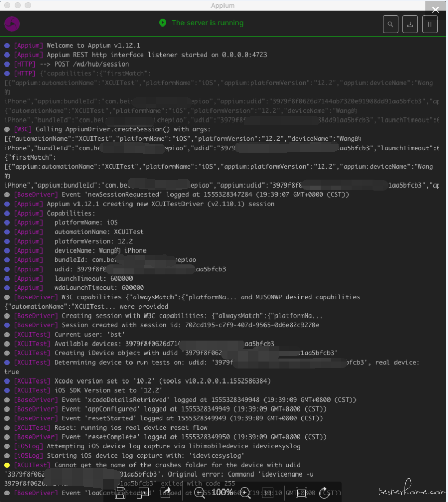Click the '100%' zoom level readout
The image size is (448, 502).
click(222, 493)
